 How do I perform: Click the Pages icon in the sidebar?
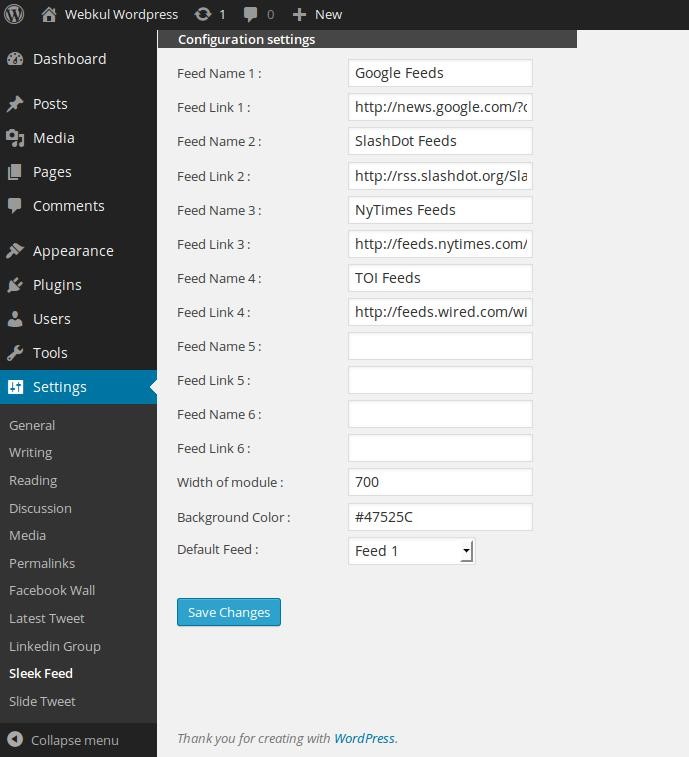(15, 172)
